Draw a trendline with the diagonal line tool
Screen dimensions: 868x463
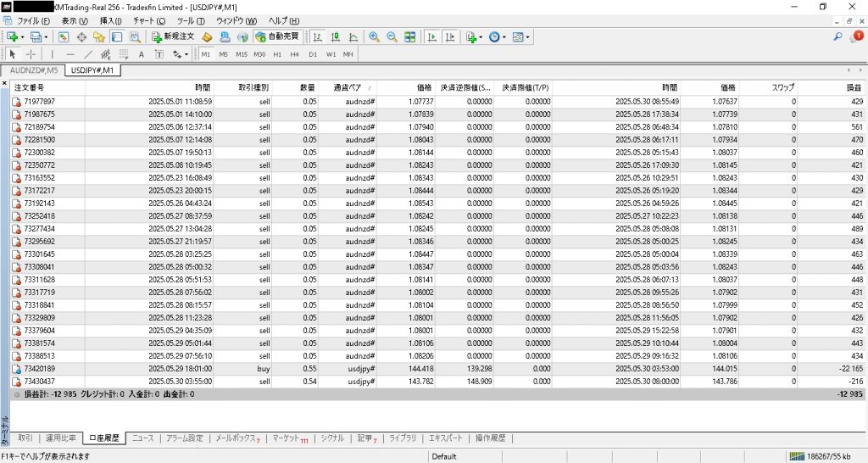[88, 54]
